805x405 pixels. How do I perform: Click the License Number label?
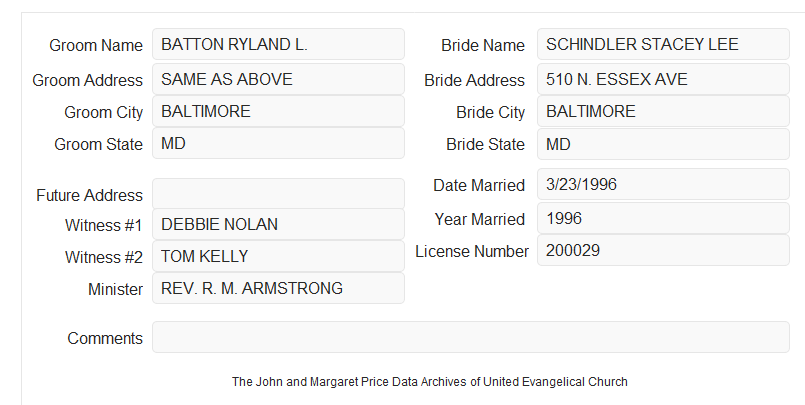(x=472, y=252)
